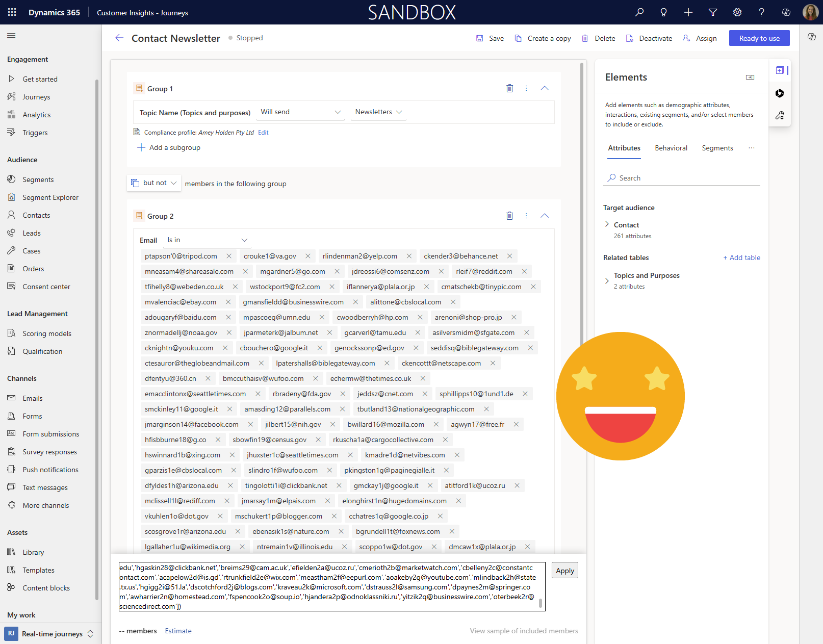Expand Topics and Purposes related table

pos(607,280)
